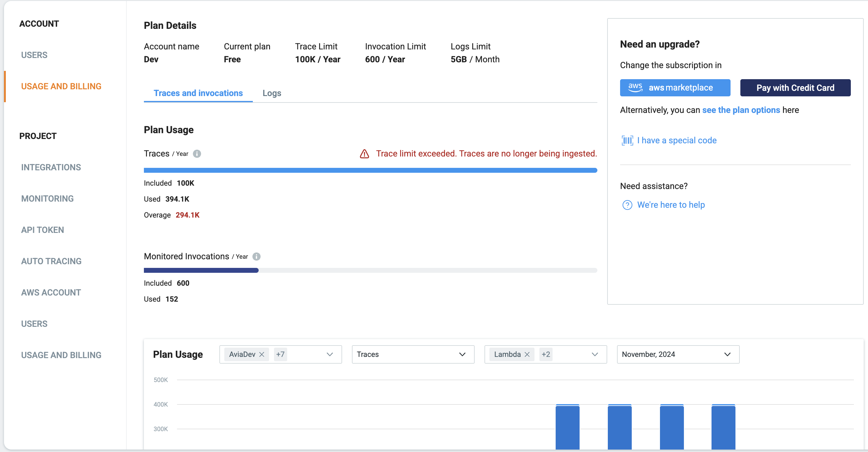
Task: Click the Used 152 invocations value
Action: 172,299
